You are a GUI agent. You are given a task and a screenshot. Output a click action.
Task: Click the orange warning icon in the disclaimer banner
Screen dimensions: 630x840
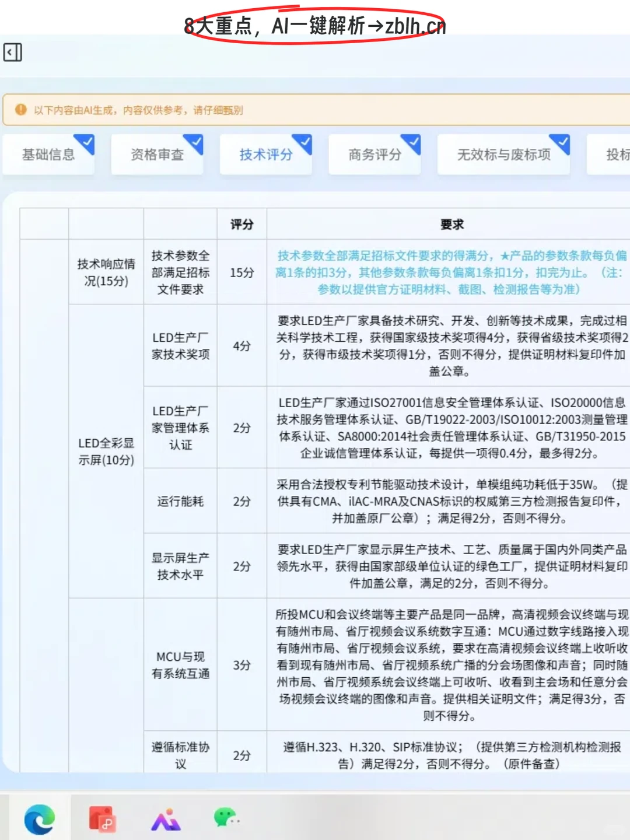click(x=22, y=110)
